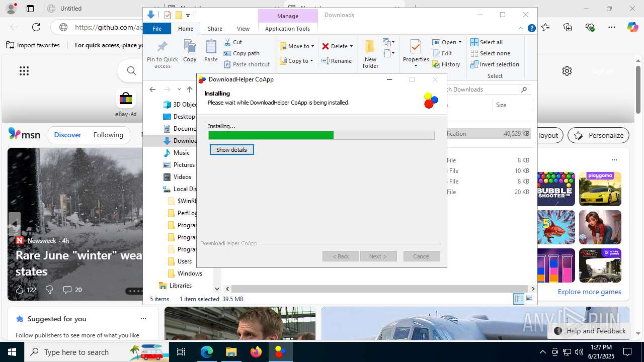
Task: Open the Application Tools tab
Action: [287, 29]
